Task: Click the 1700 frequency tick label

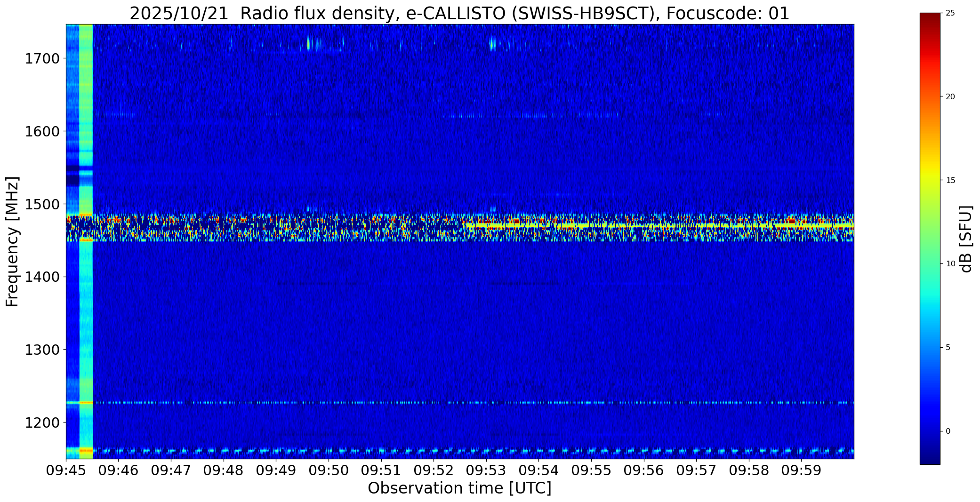Action: click(x=42, y=59)
